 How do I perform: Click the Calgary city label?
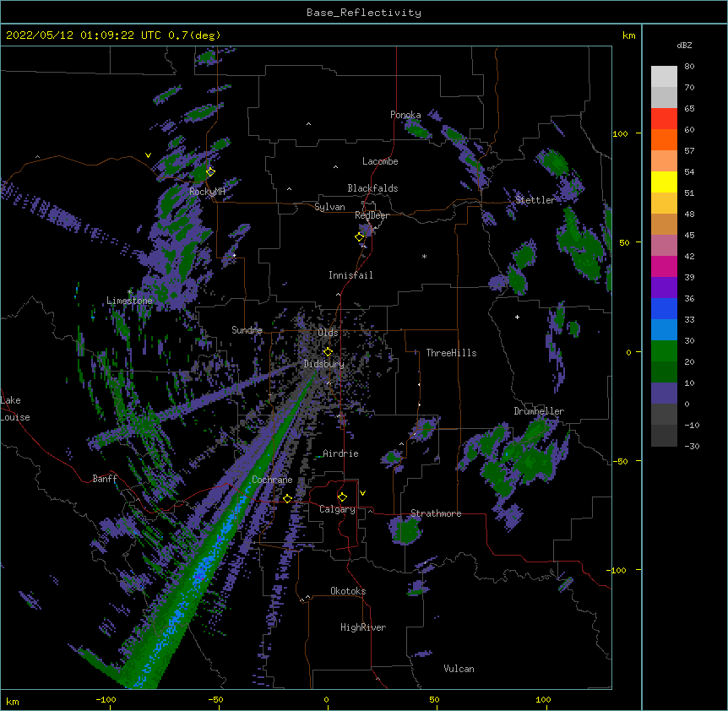tap(337, 509)
